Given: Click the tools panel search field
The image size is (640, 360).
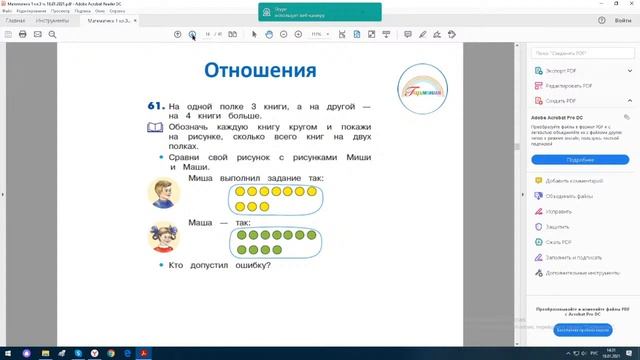Looking at the screenshot, I should (x=582, y=53).
